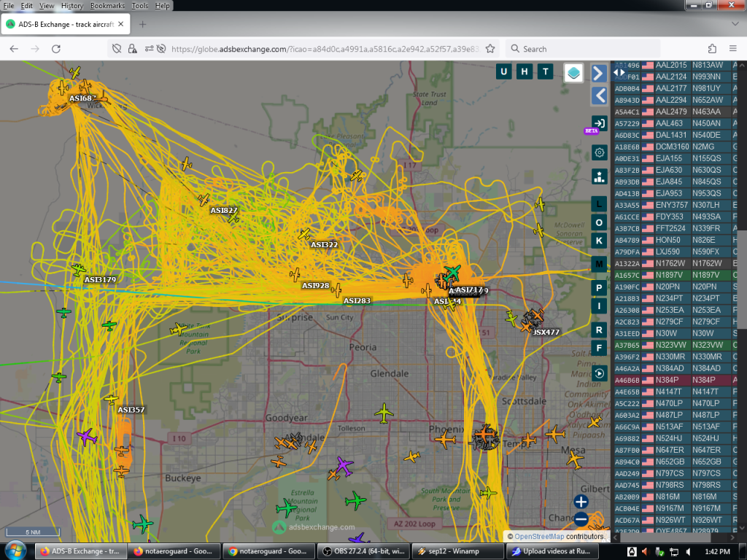Screen dimensions: 747x560
Task: Open the map settings gear
Action: tap(599, 152)
